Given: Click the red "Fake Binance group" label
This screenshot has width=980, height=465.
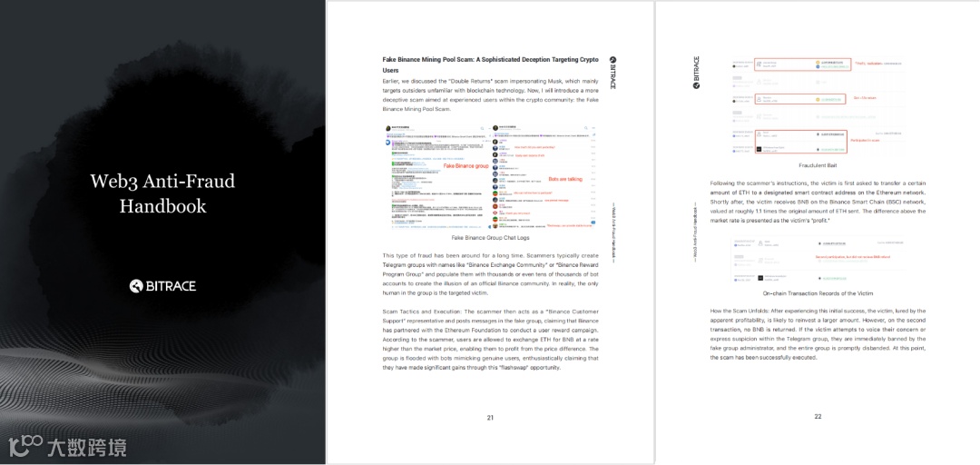Looking at the screenshot, I should 465,166.
